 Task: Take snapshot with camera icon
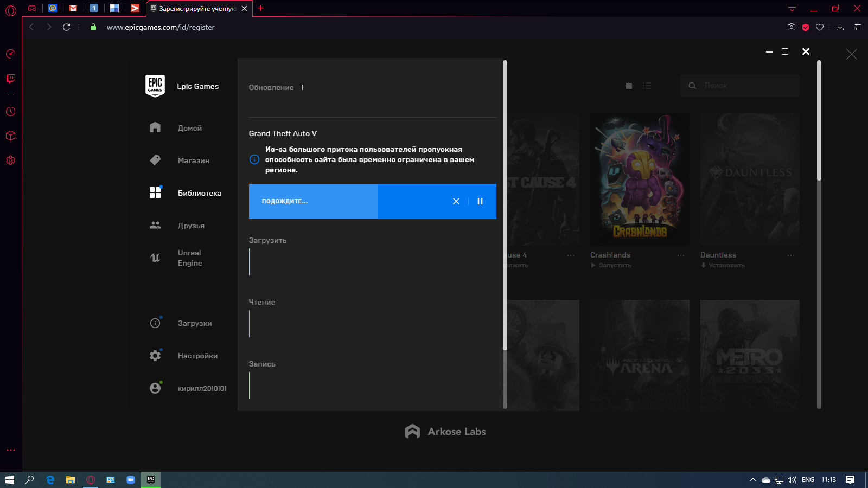[x=792, y=27]
